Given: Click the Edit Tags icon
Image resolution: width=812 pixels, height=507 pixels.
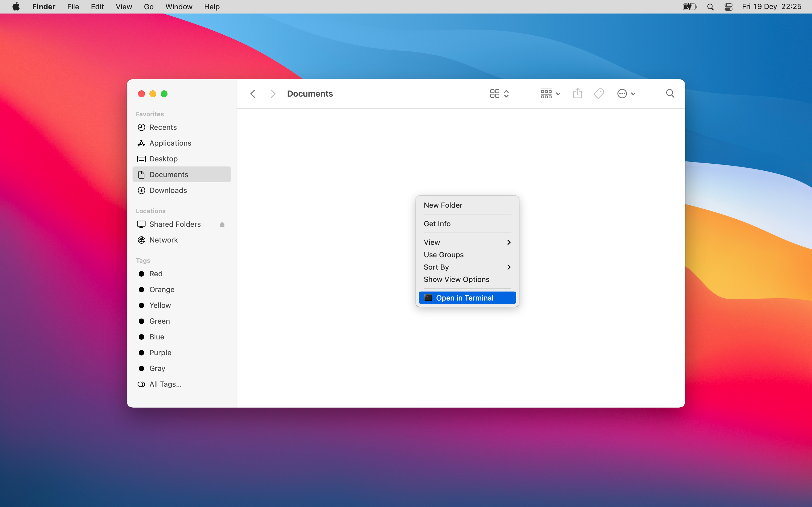Looking at the screenshot, I should click(599, 94).
